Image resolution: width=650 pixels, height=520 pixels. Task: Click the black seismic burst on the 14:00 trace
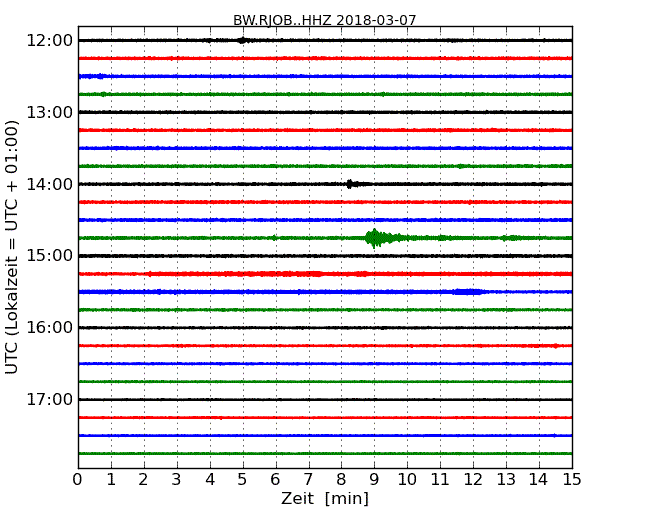[x=352, y=184]
